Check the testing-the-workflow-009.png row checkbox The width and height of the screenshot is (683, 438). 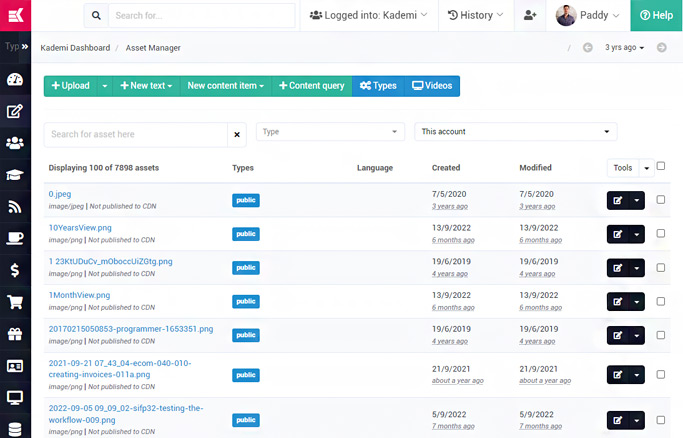point(661,420)
